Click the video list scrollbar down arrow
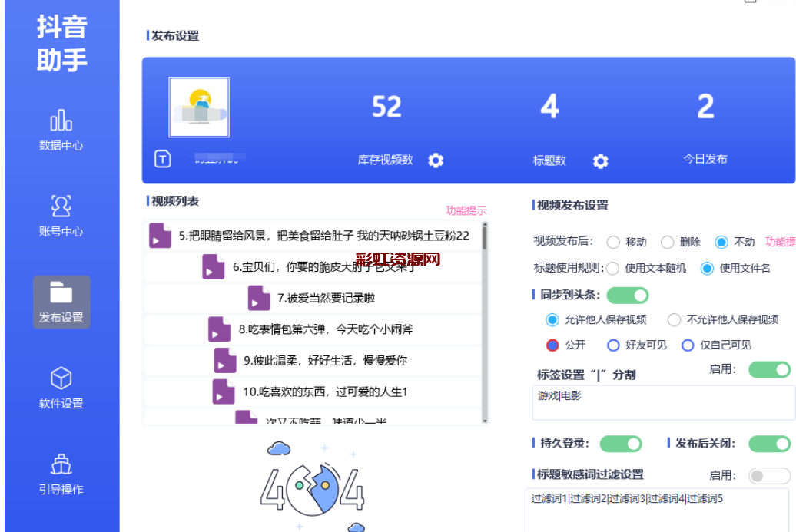 484,420
